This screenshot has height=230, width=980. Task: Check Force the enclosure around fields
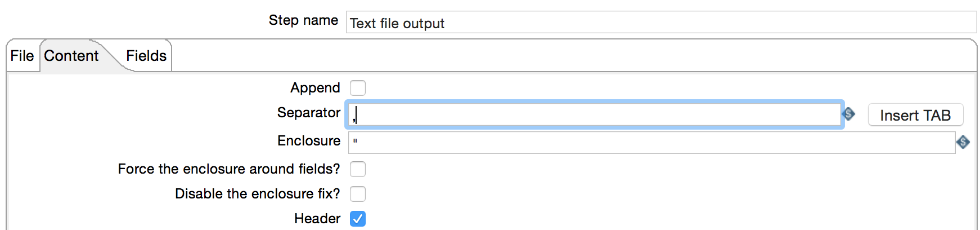tap(358, 169)
